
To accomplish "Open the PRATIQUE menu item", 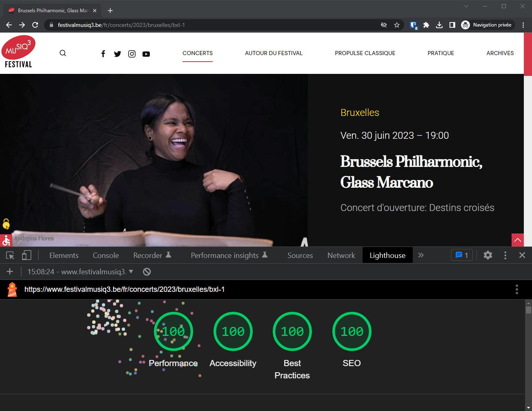I will coord(441,53).
